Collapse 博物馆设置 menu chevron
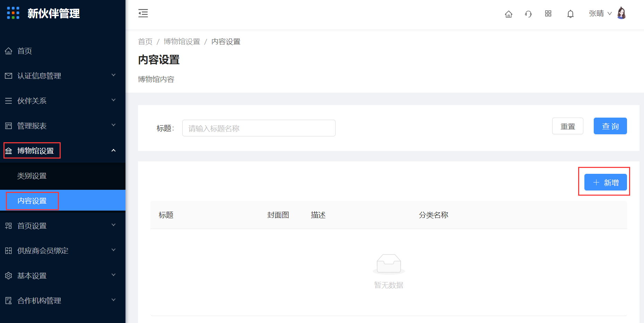Screen dimensions: 644x323 point(113,150)
